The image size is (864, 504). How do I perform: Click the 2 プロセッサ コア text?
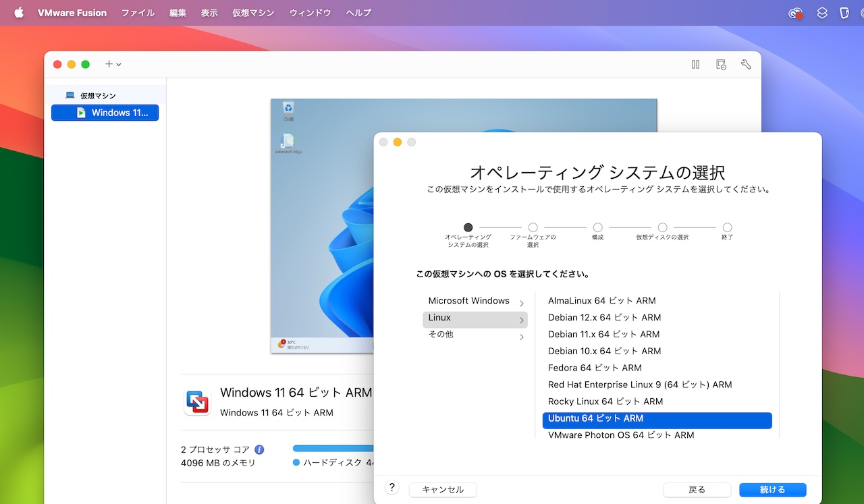tap(215, 449)
